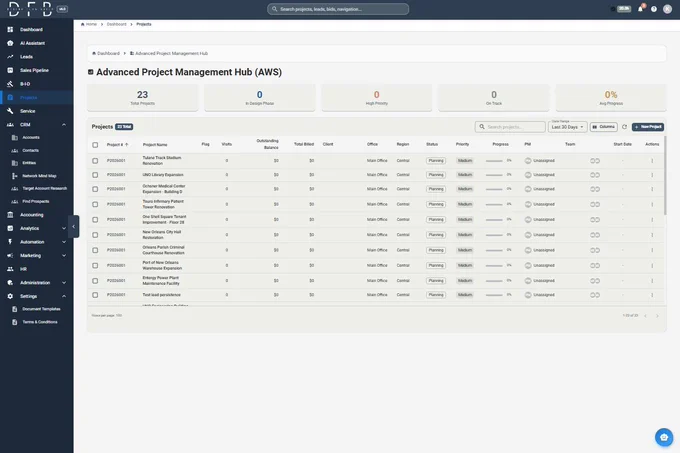Go to Leads in the sidebar
Screen dimensions: 680x453
coord(36,57)
